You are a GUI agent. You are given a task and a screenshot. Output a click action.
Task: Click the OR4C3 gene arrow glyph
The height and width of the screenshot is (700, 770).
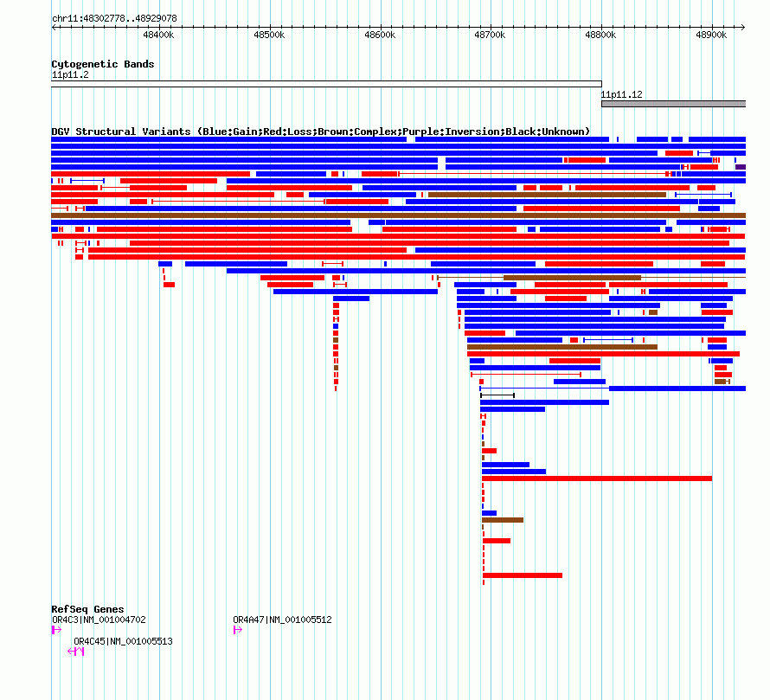point(56,630)
